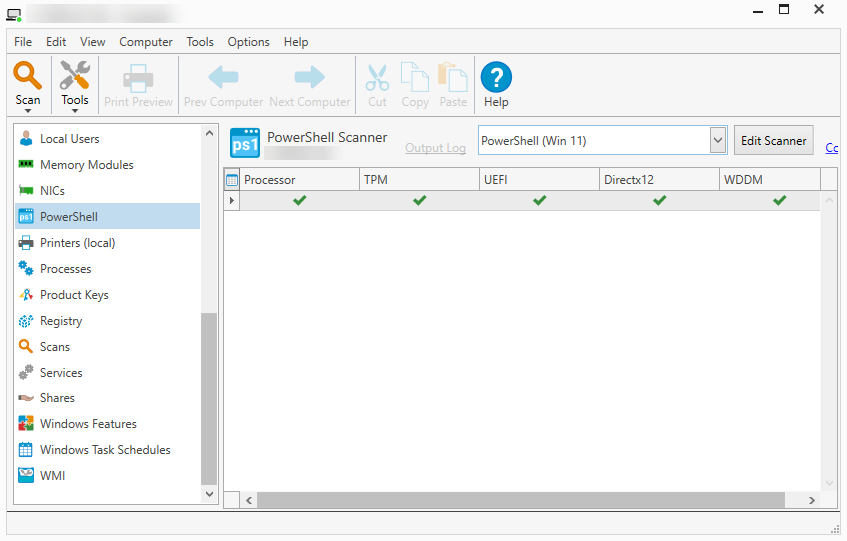Open the Help menu in menu bar

pos(296,42)
